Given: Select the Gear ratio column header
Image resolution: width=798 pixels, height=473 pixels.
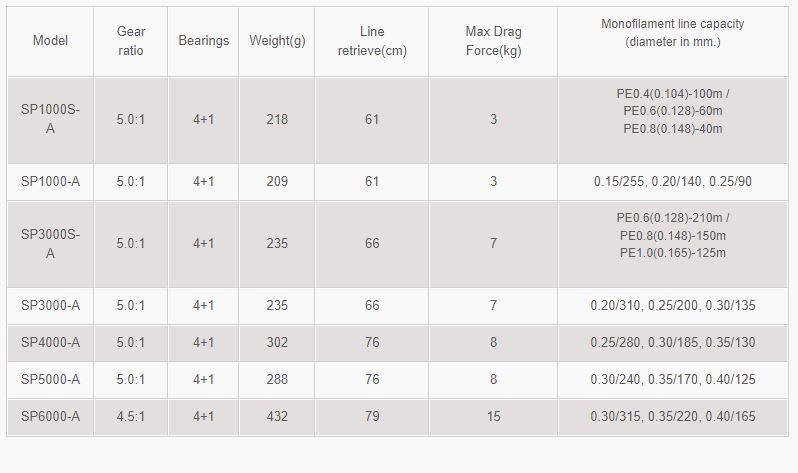Looking at the screenshot, I should pos(131,41).
